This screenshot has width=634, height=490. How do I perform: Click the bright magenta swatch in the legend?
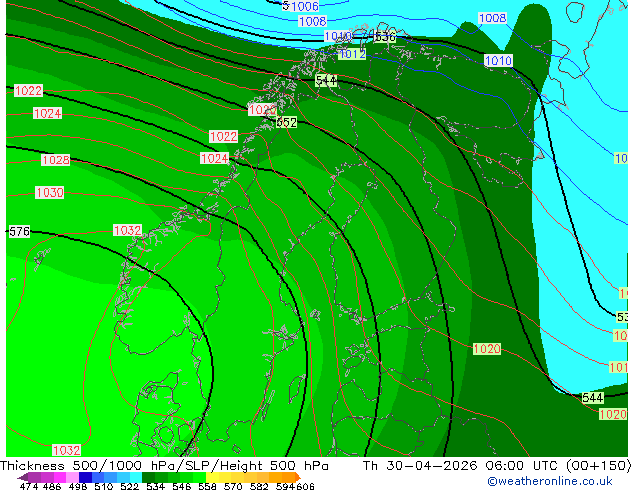click(60, 477)
